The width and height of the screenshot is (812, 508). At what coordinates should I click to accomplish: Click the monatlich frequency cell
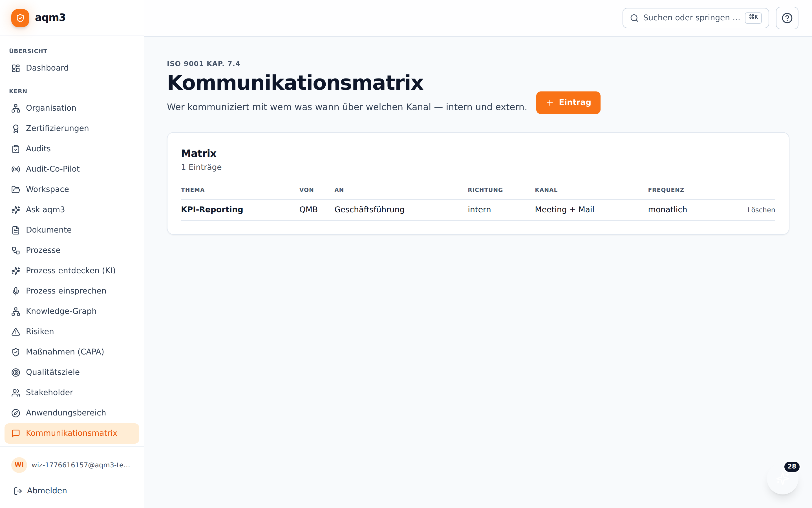(667, 210)
